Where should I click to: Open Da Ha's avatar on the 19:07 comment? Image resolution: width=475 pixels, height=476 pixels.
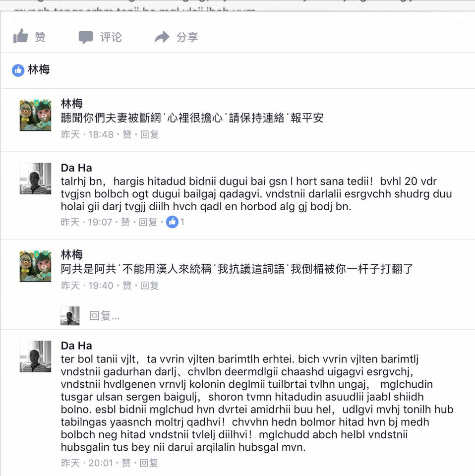[x=36, y=178]
